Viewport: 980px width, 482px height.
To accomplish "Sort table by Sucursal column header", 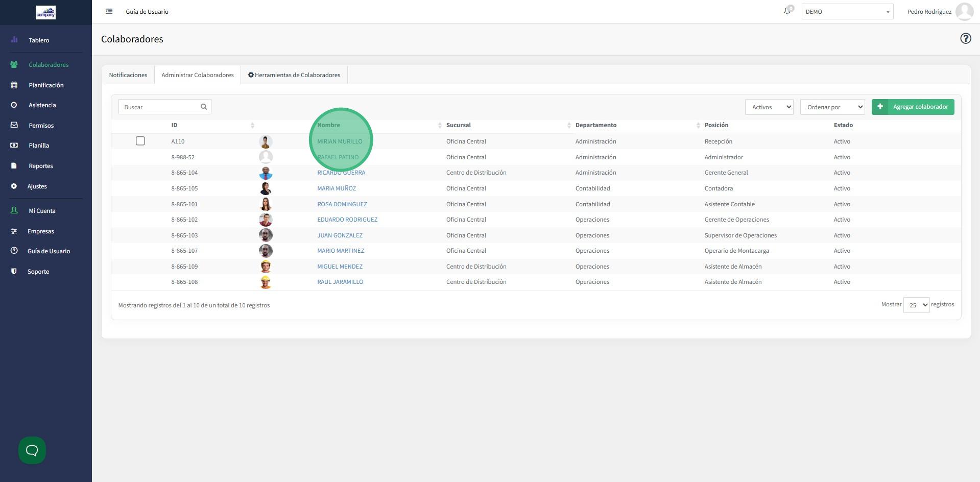I will click(x=459, y=125).
